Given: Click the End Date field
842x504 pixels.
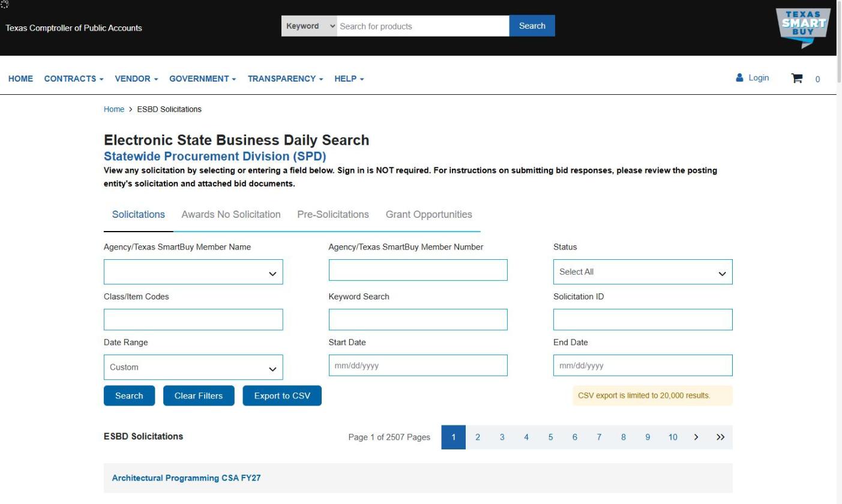Looking at the screenshot, I should pos(643,365).
